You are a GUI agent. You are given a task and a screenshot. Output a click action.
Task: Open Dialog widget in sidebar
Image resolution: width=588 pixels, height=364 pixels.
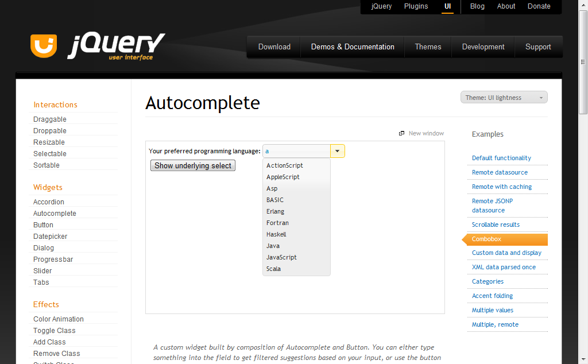44,248
